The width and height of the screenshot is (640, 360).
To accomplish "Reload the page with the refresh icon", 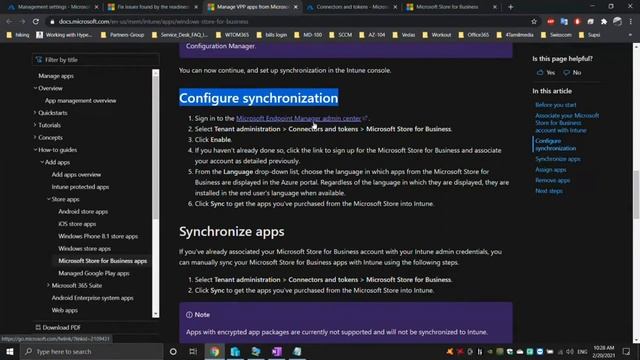I will [x=36, y=21].
